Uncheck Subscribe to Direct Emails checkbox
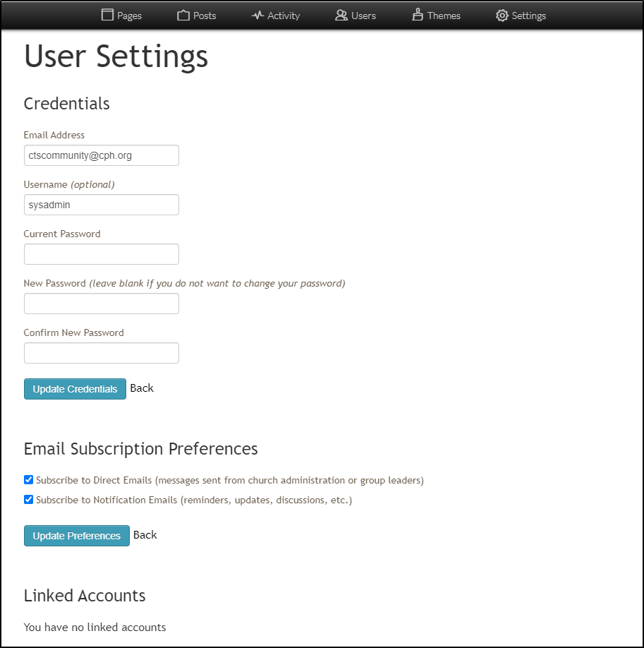This screenshot has width=644, height=648. point(29,480)
